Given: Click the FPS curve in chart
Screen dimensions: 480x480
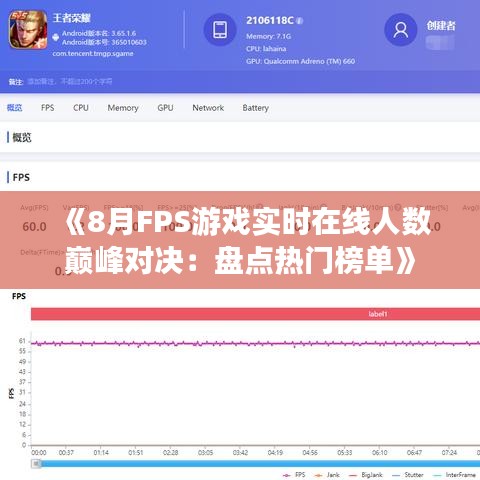Looking at the screenshot, I should pyautogui.click(x=255, y=343).
